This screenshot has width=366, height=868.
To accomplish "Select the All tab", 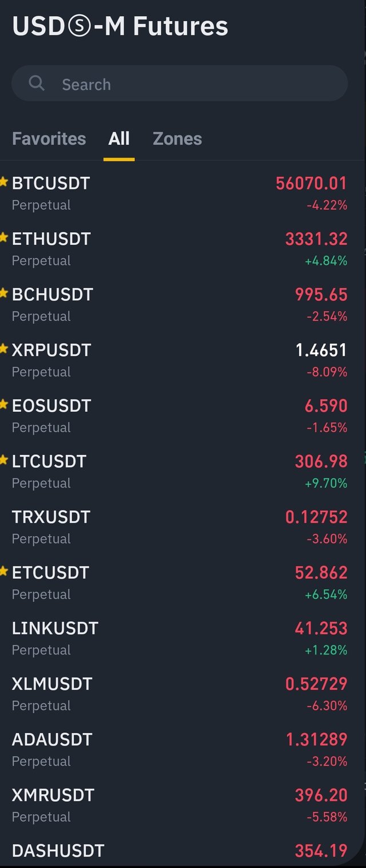I will pyautogui.click(x=119, y=138).
